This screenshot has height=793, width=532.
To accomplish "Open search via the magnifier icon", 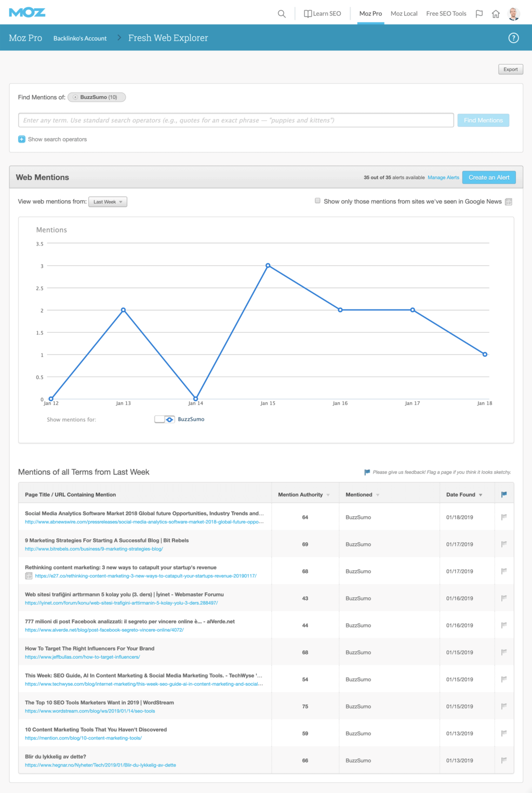I will click(281, 14).
